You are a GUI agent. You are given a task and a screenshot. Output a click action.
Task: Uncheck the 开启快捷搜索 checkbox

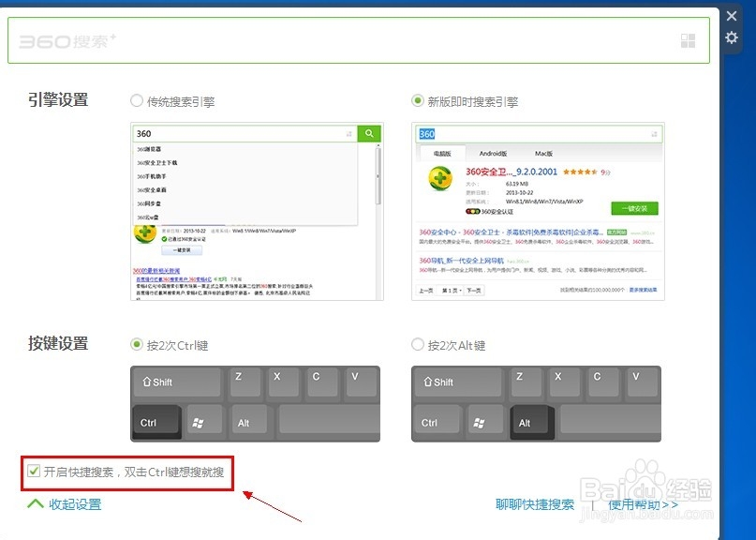34,471
